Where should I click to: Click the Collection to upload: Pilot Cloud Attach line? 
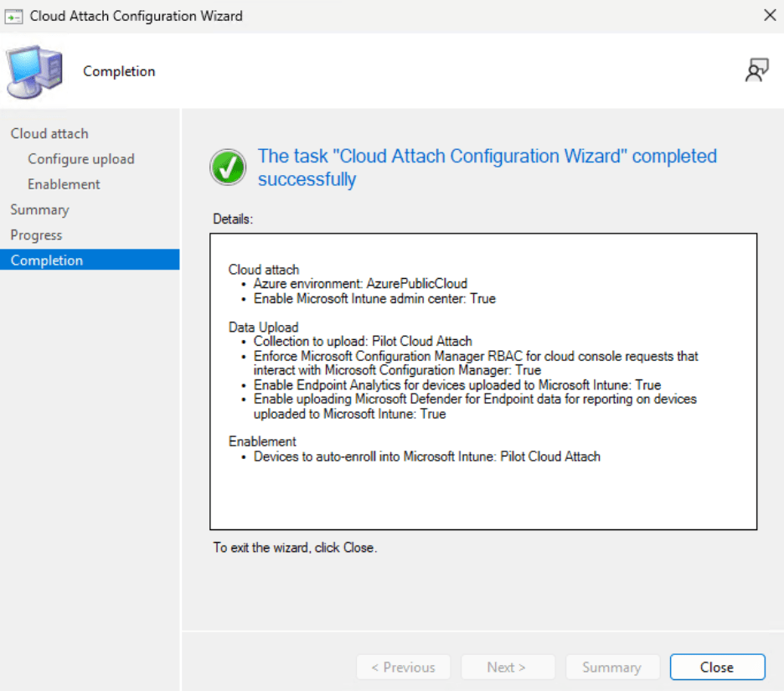pyautogui.click(x=363, y=341)
